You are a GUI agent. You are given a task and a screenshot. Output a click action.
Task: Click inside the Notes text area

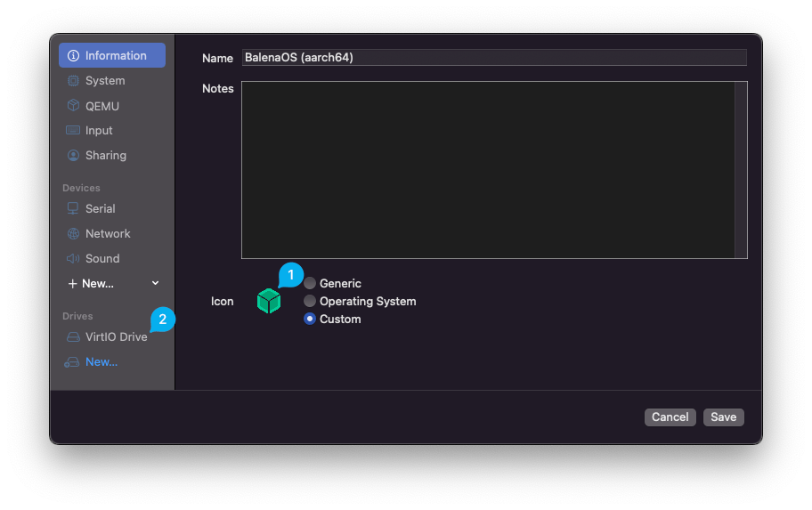click(x=488, y=170)
